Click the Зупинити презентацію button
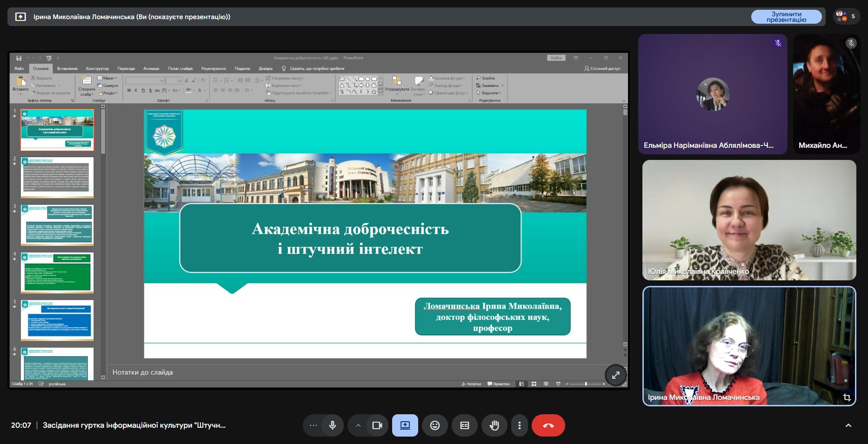Screen dimensions: 868x444 (786, 17)
